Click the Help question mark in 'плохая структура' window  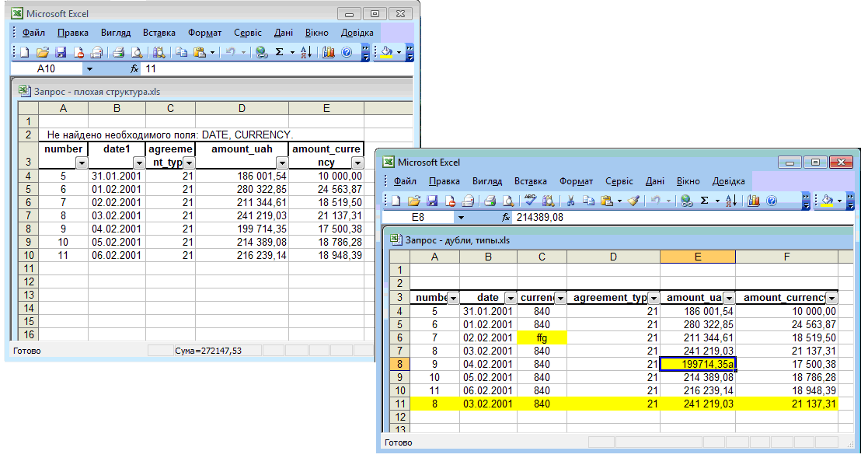point(347,52)
